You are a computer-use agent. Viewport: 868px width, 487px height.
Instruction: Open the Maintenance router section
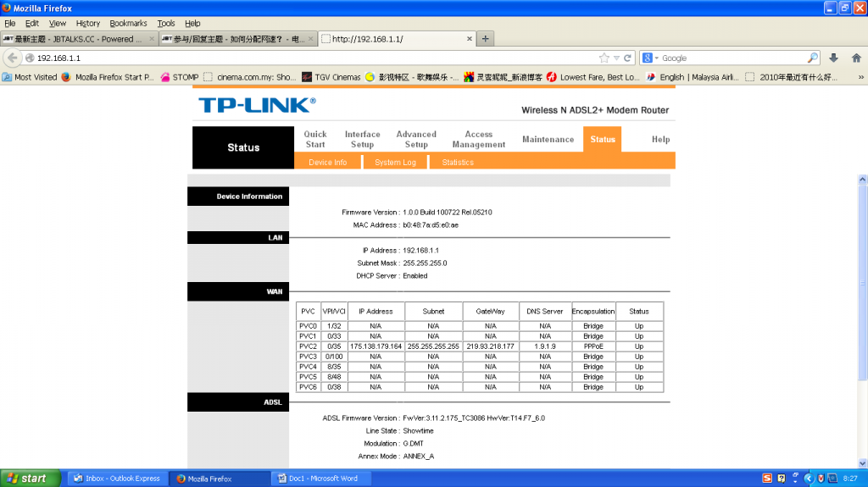(x=548, y=140)
